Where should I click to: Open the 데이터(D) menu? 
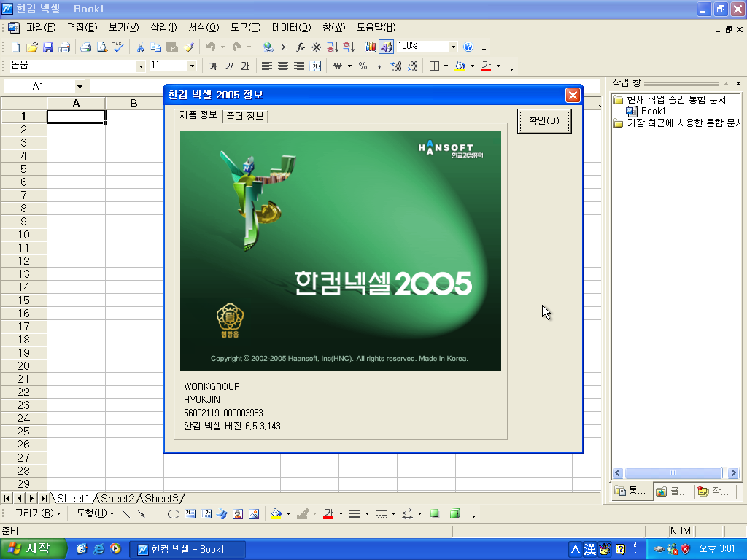click(292, 28)
